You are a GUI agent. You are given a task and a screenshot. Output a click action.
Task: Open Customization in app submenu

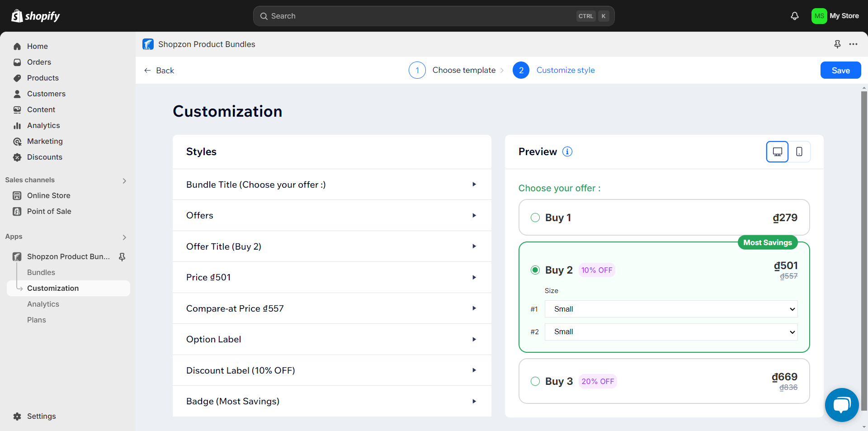coord(69,288)
